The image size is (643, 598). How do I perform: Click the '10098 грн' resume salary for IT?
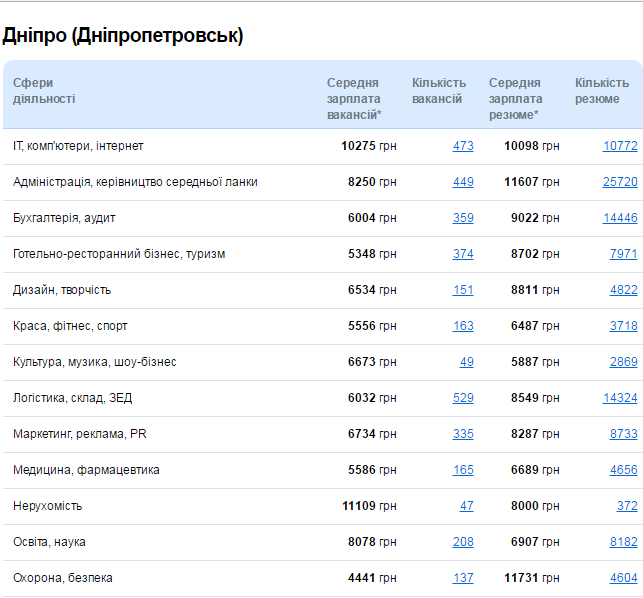click(531, 146)
